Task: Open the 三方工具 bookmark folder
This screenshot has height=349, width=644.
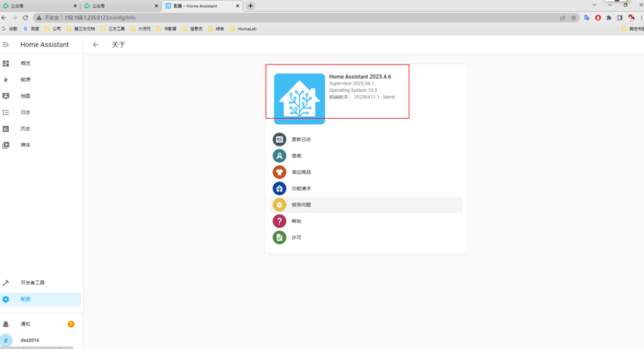Action: point(113,29)
